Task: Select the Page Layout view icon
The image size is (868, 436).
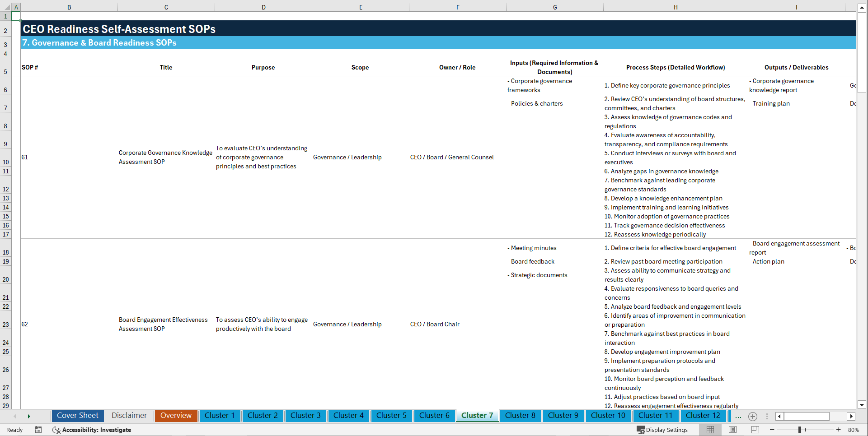Action: pos(732,430)
